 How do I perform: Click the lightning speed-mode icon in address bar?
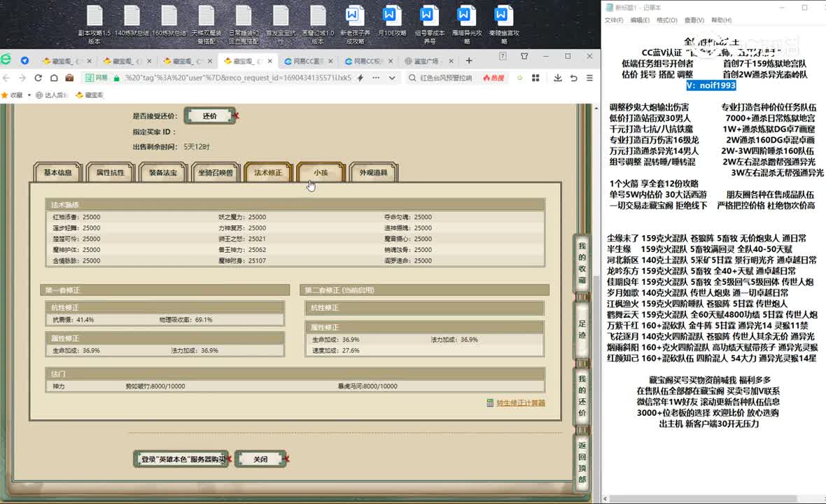click(x=360, y=78)
